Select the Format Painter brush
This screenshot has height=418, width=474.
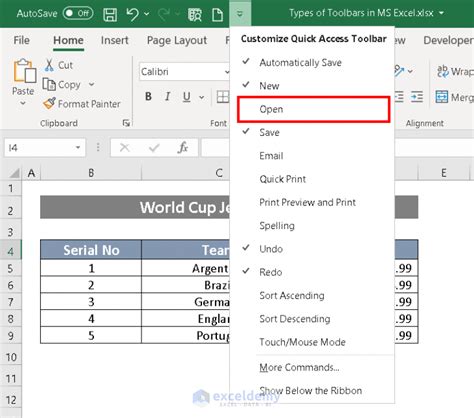click(49, 104)
